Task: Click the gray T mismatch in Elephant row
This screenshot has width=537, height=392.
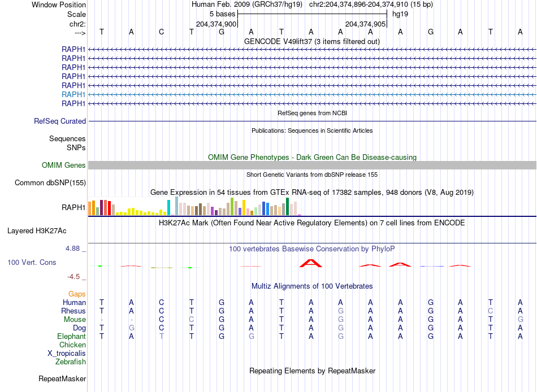Action: 161,337
